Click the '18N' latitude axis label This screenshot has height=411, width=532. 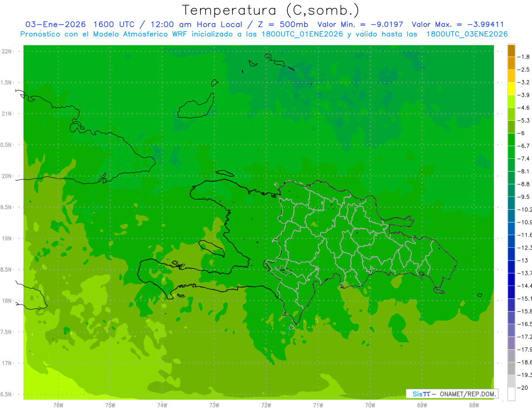[7, 301]
